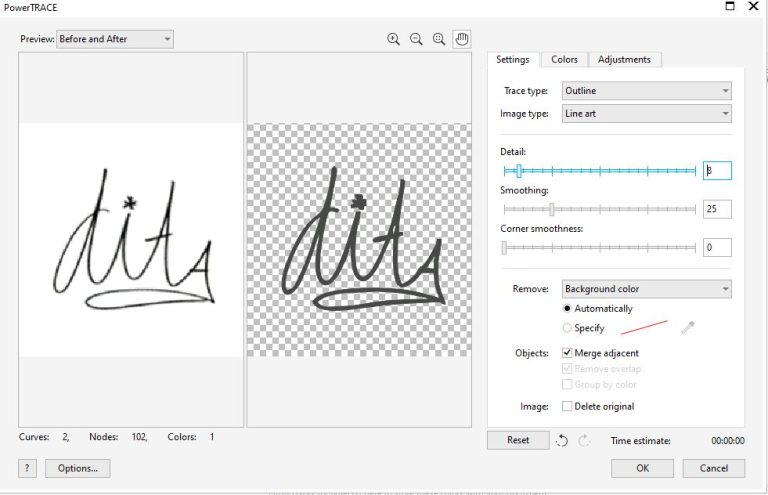Image resolution: width=768 pixels, height=495 pixels.
Task: Pick the eyedropper color tool
Action: [x=687, y=327]
